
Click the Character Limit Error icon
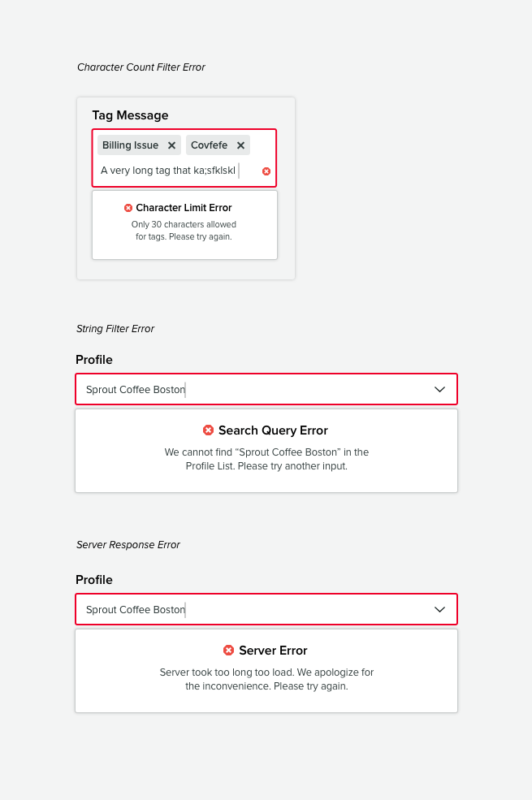point(128,208)
